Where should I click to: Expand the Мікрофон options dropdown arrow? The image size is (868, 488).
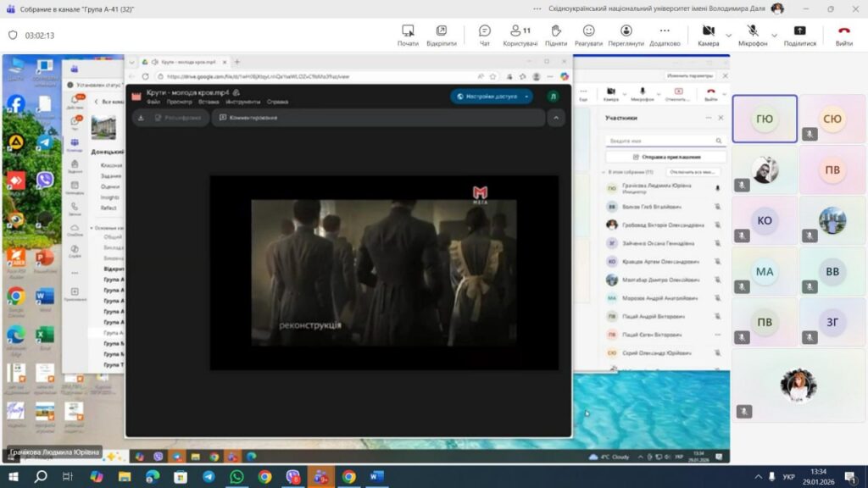[775, 36]
